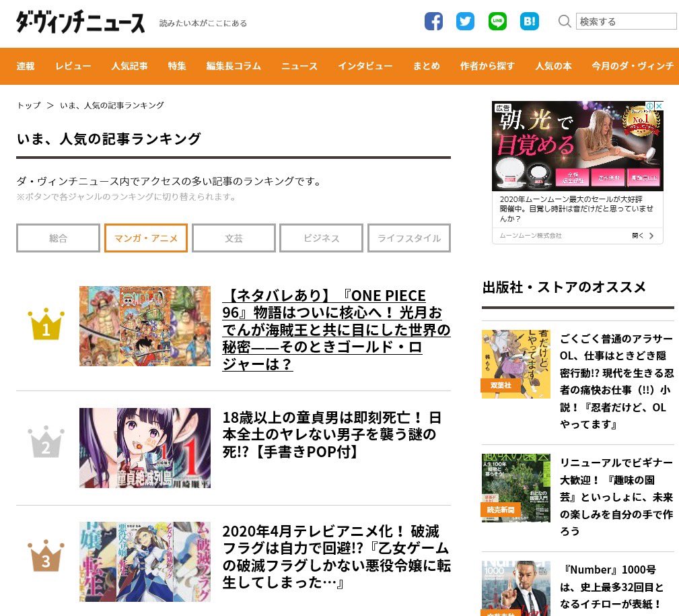Viewport: 679px width, 616px height.
Task: Open the 編集長コラム menu
Action: [234, 66]
